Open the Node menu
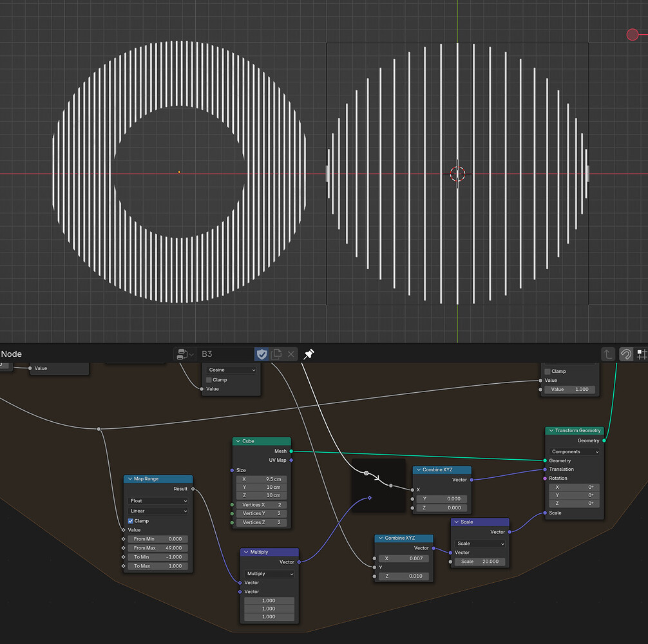Image resolution: width=648 pixels, height=644 pixels. [11, 354]
